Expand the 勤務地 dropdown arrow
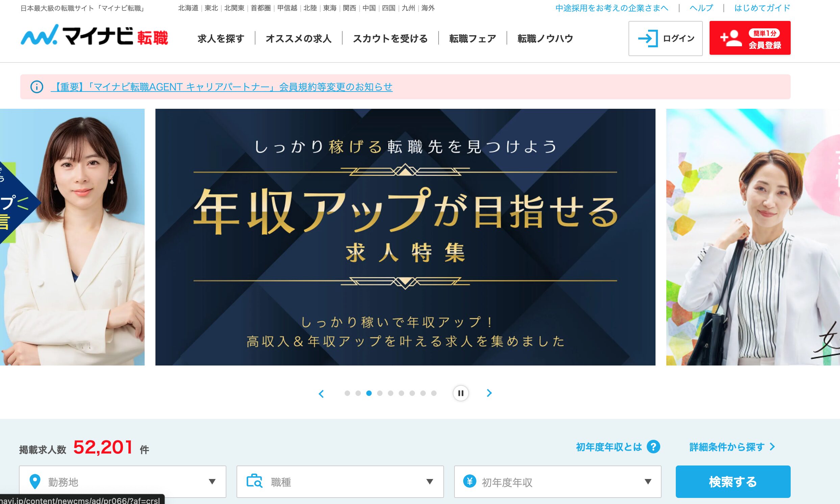 [x=212, y=482]
